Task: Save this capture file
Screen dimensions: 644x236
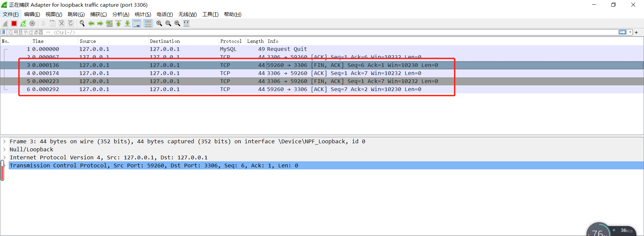Action: [x=53, y=23]
